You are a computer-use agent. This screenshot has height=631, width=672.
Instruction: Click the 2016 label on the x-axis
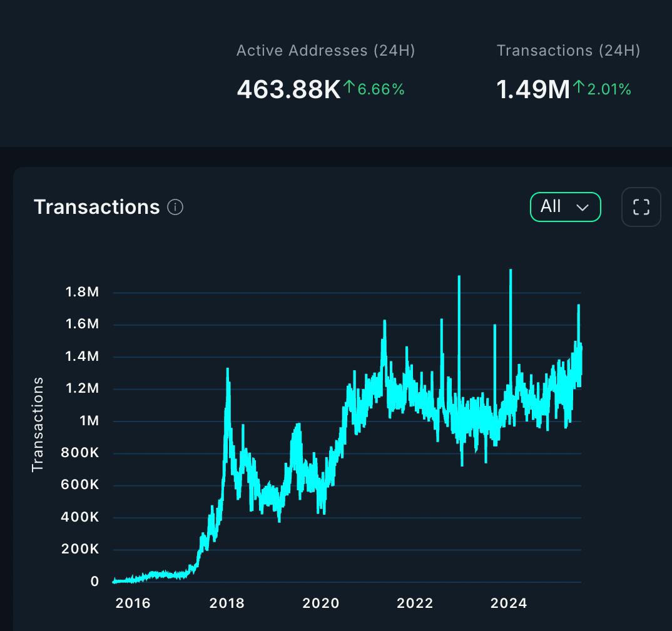[133, 603]
